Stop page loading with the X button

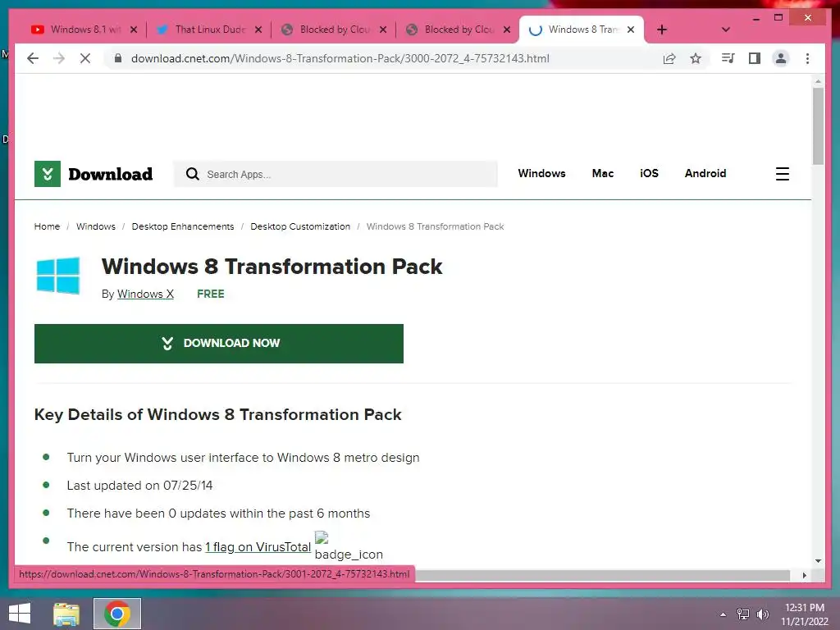85,58
